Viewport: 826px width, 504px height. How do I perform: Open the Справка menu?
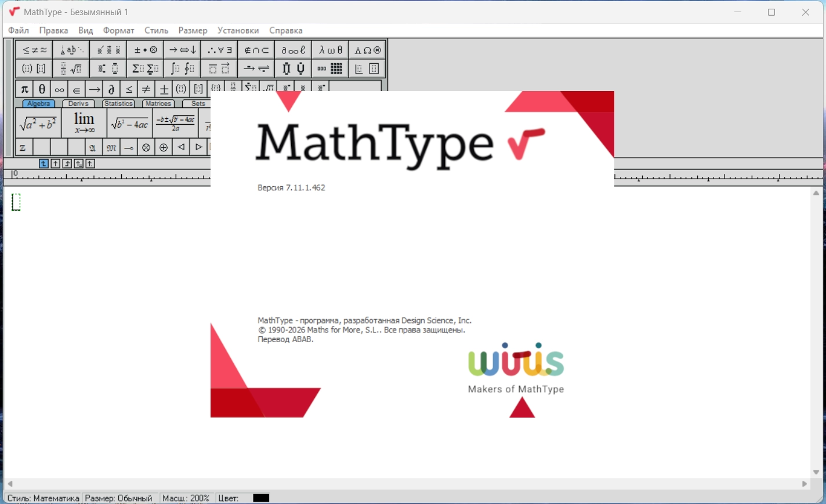(x=285, y=30)
